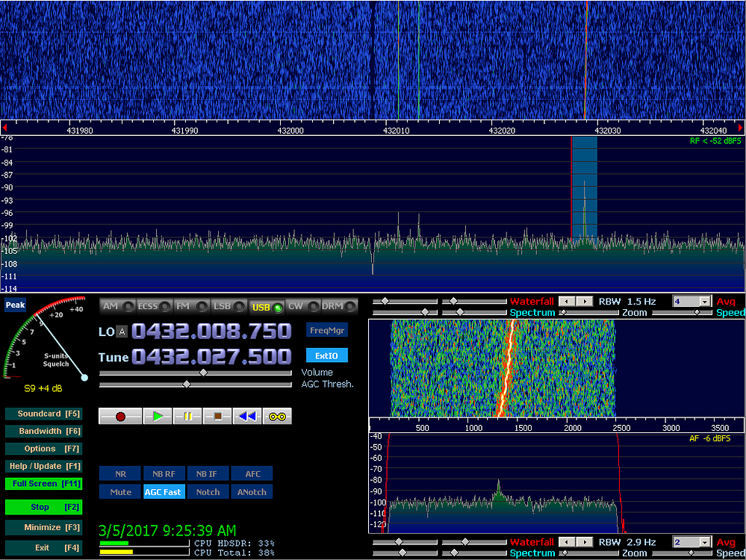This screenshot has height=560, width=746.
Task: Stop playback with the brown square button
Action: pyautogui.click(x=217, y=417)
